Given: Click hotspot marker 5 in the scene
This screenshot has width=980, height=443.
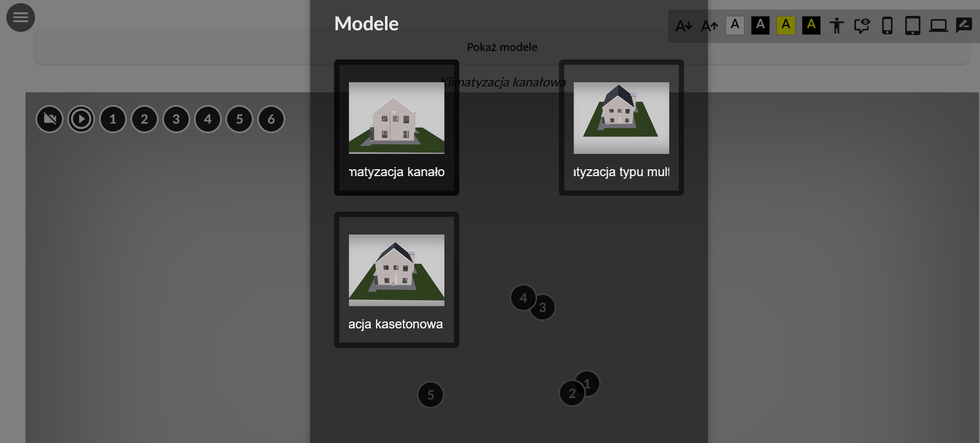Looking at the screenshot, I should point(431,395).
